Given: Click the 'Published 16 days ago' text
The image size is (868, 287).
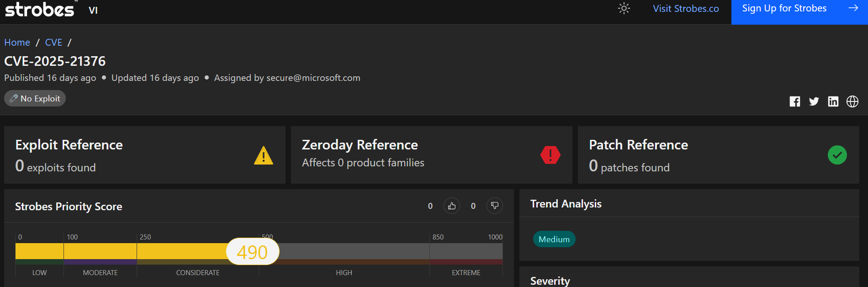Looking at the screenshot, I should pyautogui.click(x=50, y=78).
